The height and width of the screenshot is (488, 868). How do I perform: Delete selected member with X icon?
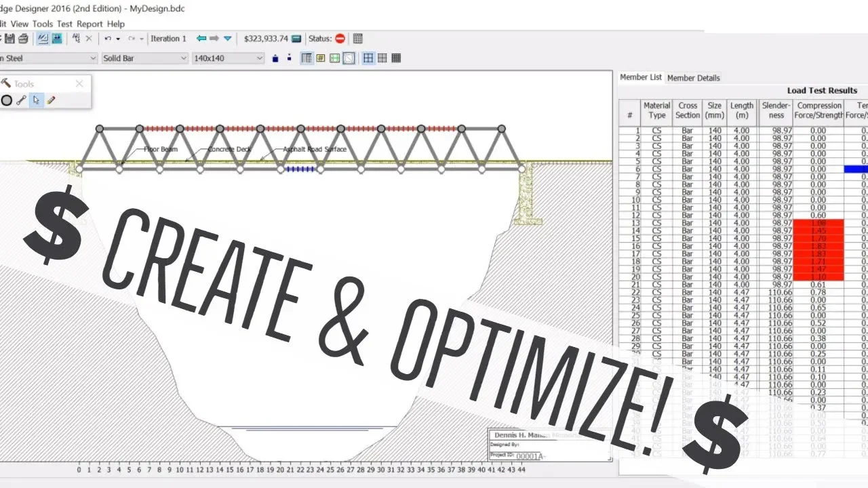(x=89, y=39)
